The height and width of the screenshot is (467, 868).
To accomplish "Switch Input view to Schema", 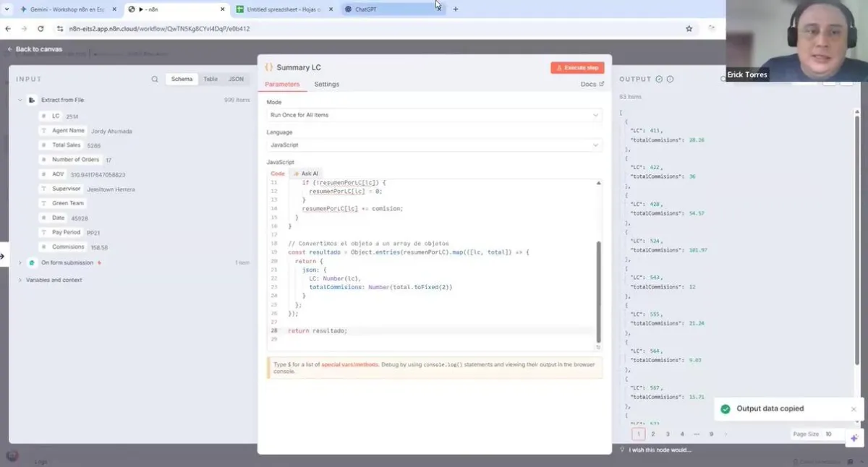I will tap(182, 79).
